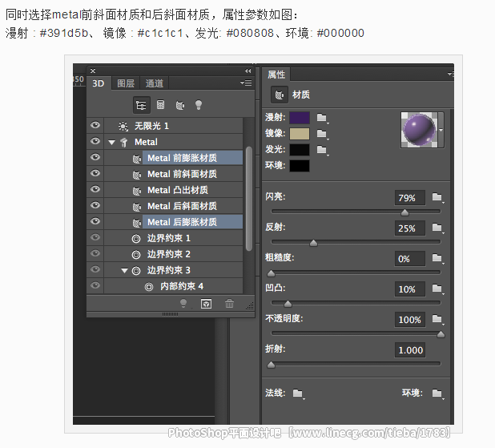
Task: Toggle eye for 边界约束 2
Action: pyautogui.click(x=95, y=253)
